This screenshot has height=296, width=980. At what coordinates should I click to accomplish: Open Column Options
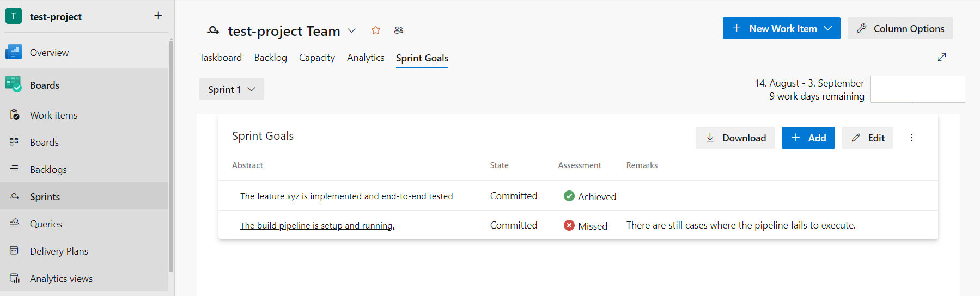click(900, 29)
